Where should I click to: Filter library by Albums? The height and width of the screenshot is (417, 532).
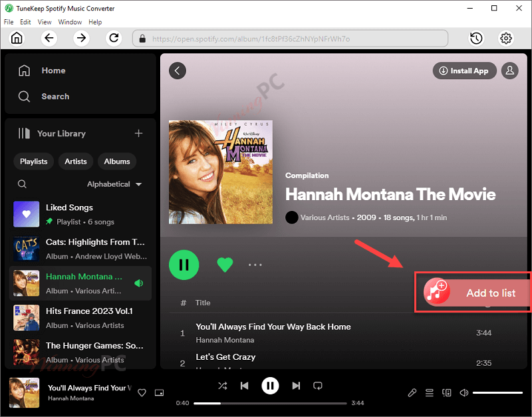117,162
